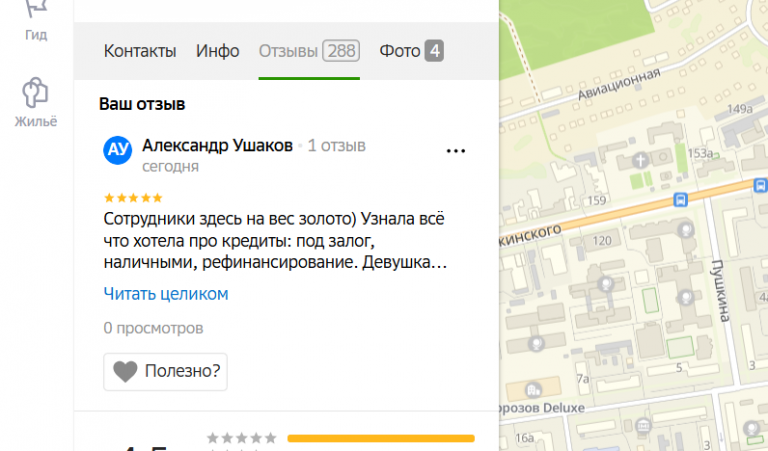This screenshot has width=768, height=451.
Task: Click the heart icon in Полезно button
Action: pos(125,372)
